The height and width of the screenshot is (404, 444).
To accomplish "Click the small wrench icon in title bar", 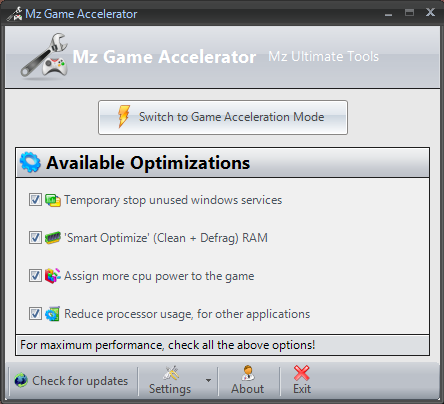I will click(x=15, y=14).
